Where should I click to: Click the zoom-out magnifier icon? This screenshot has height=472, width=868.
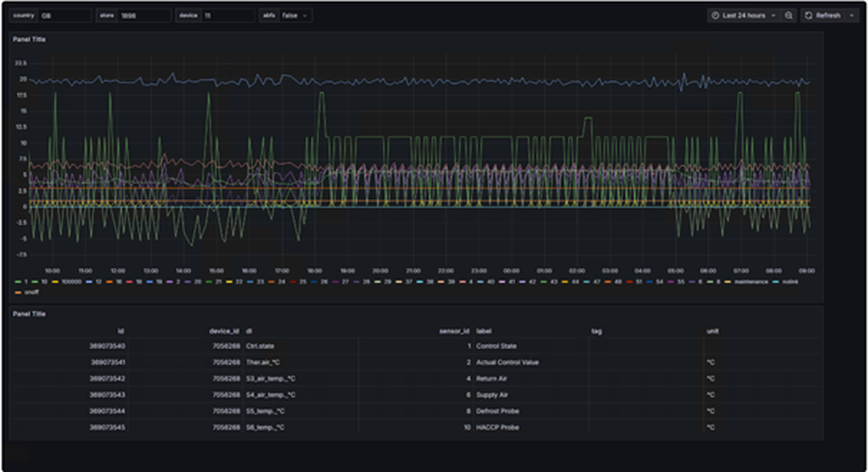(788, 14)
